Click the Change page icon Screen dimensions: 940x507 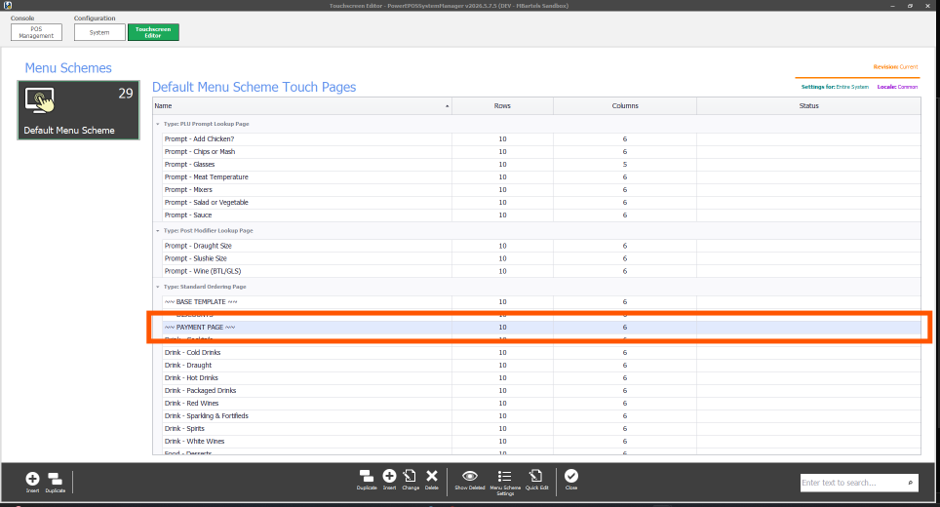pyautogui.click(x=410, y=477)
